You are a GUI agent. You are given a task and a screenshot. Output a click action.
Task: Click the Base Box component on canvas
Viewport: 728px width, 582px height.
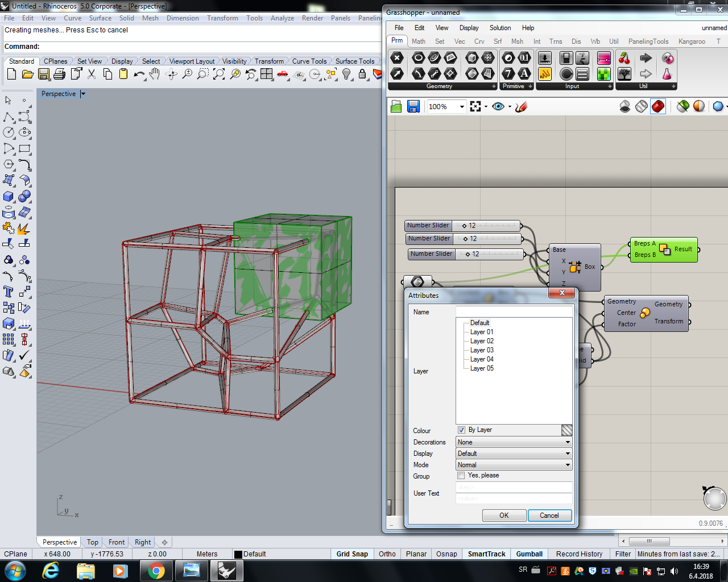click(x=574, y=267)
